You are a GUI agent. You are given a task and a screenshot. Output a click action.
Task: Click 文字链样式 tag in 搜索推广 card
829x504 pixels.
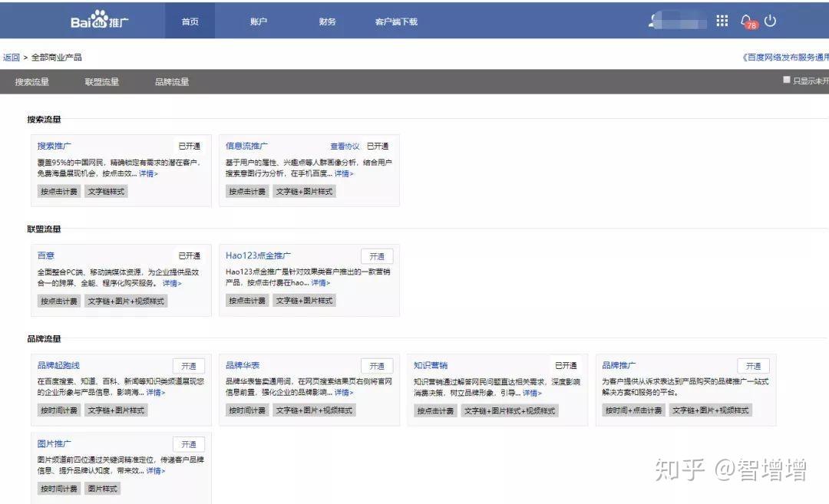[106, 191]
